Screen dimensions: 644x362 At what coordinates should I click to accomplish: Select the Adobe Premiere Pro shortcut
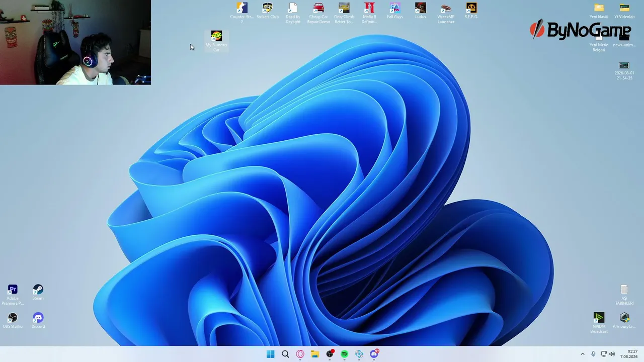click(13, 295)
